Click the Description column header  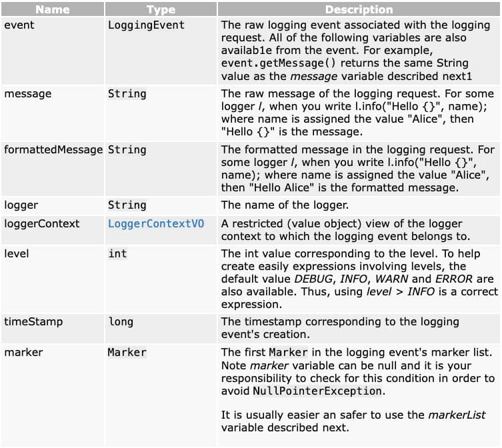pos(359,10)
